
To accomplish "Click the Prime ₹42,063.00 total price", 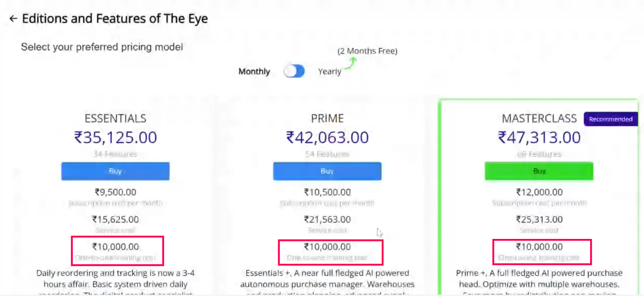I will click(x=327, y=137).
